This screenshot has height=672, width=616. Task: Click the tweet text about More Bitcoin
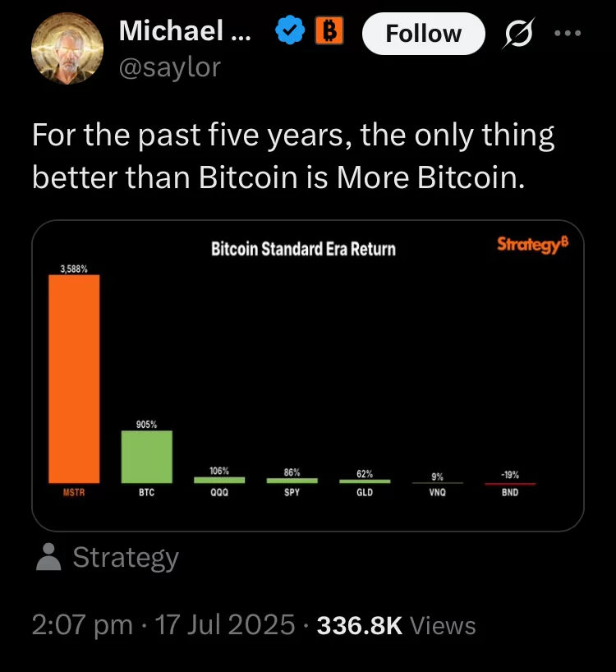coord(293,156)
